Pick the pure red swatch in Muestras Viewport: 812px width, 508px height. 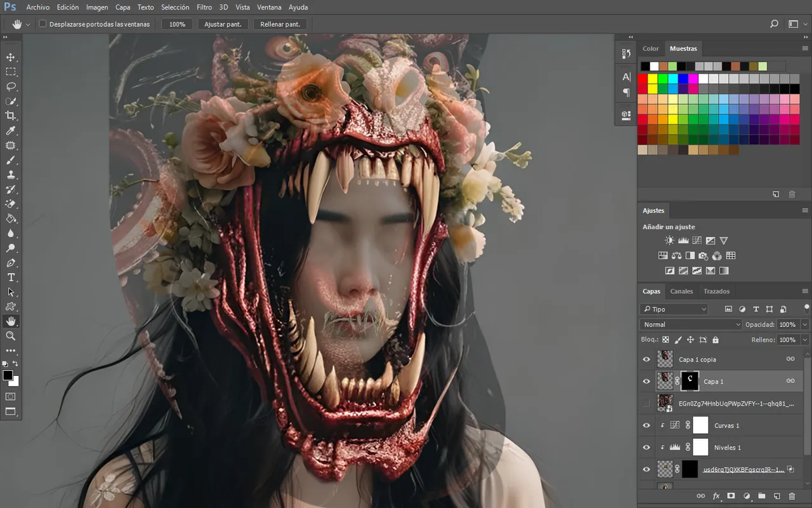click(x=643, y=79)
